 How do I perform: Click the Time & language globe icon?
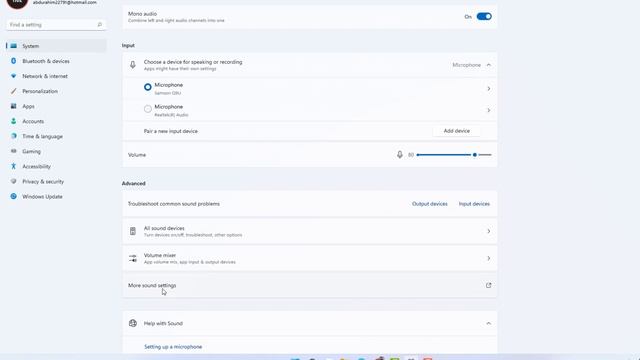(13, 136)
